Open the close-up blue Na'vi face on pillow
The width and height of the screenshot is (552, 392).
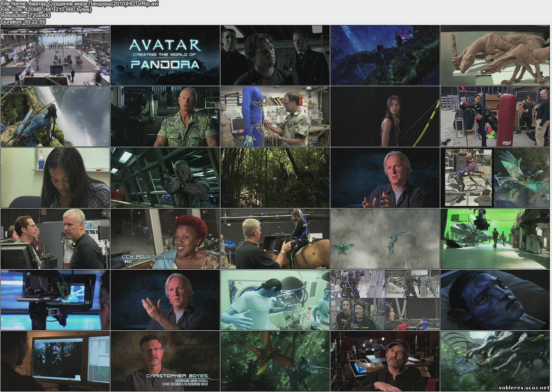click(495, 300)
